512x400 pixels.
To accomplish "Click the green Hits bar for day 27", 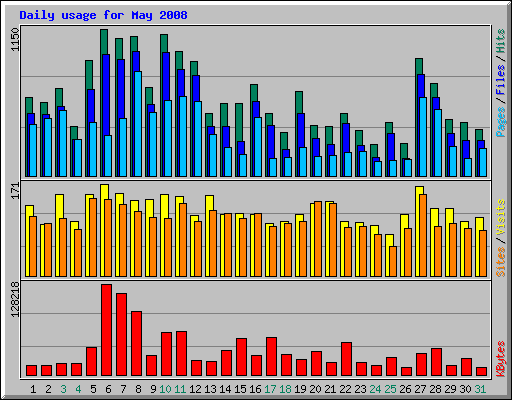I will (x=419, y=66).
